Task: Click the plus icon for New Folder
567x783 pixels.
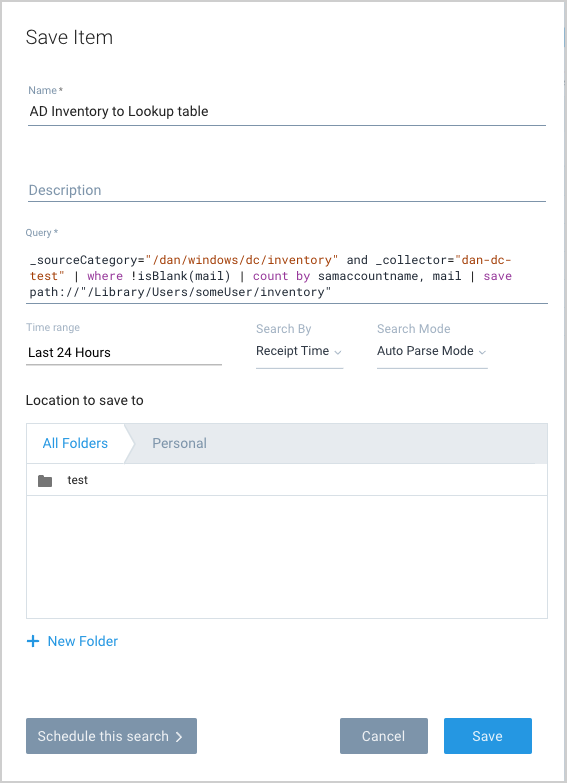Action: pos(33,641)
